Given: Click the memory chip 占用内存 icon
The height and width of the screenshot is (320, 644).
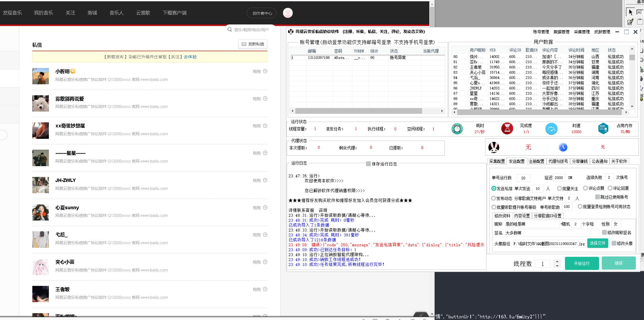Looking at the screenshot, I should click(603, 129).
